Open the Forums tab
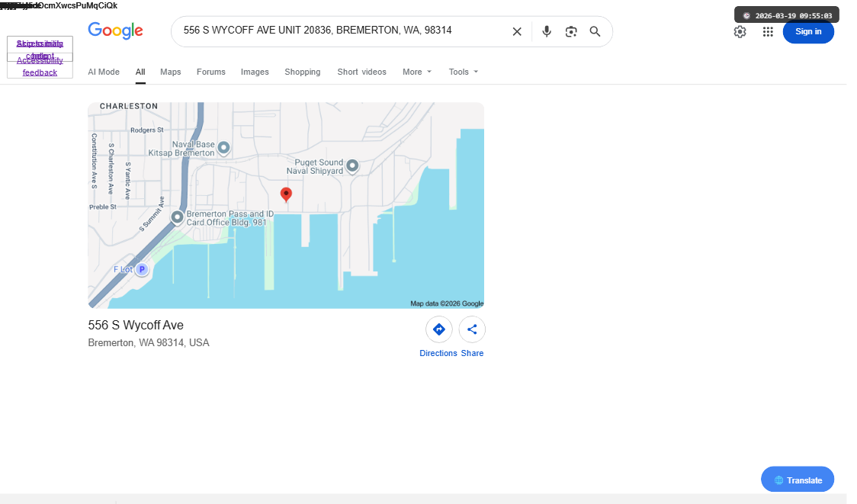 pos(211,72)
